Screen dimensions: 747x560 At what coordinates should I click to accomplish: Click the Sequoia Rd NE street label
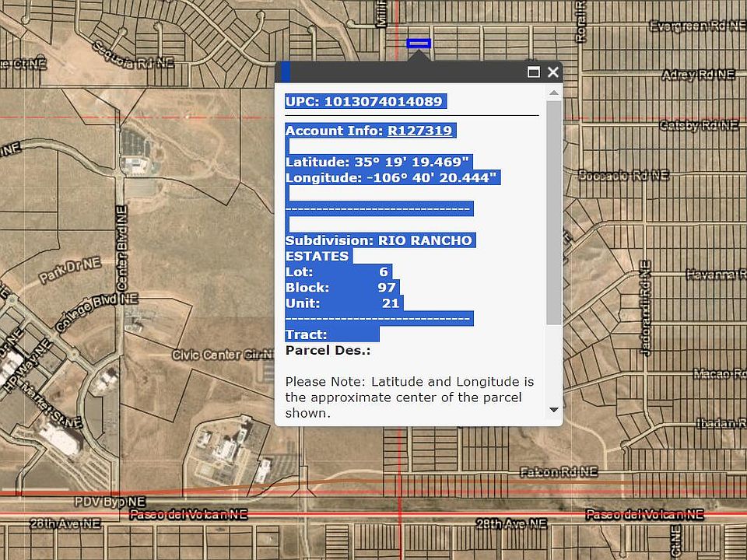pyautogui.click(x=132, y=54)
